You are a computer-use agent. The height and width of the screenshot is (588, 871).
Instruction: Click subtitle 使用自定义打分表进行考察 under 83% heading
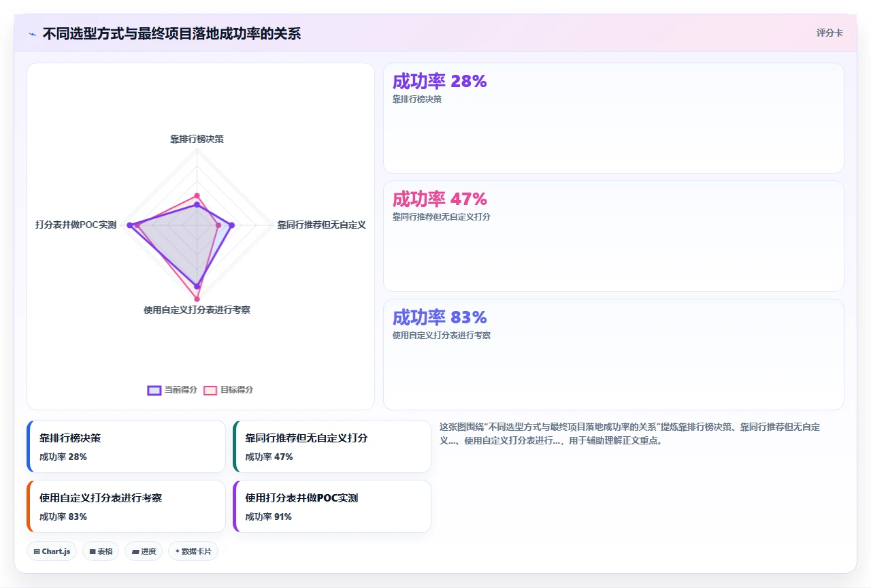(x=442, y=336)
